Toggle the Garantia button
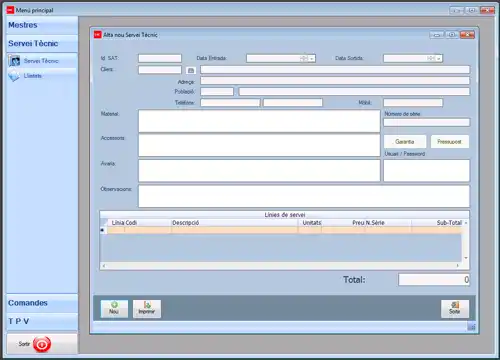 tap(405, 142)
